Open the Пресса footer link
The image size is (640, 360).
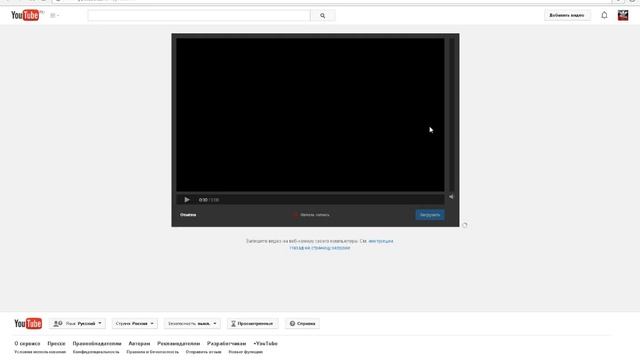tap(56, 344)
